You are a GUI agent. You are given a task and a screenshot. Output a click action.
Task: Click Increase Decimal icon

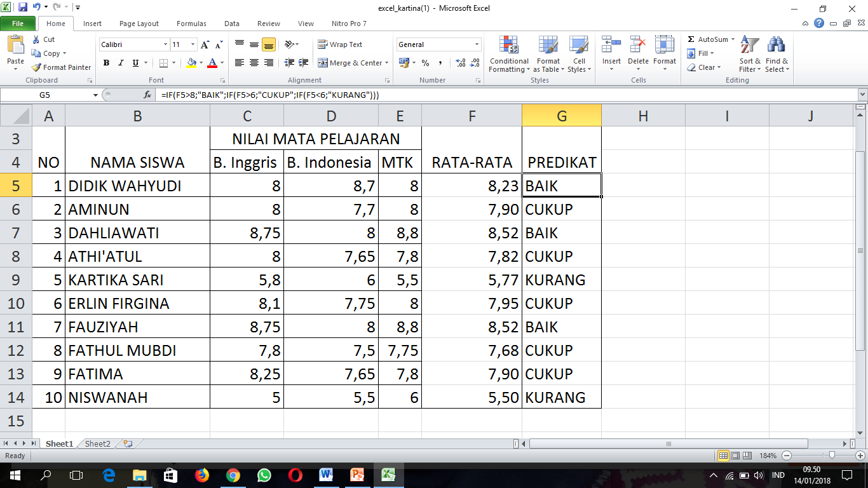click(459, 64)
